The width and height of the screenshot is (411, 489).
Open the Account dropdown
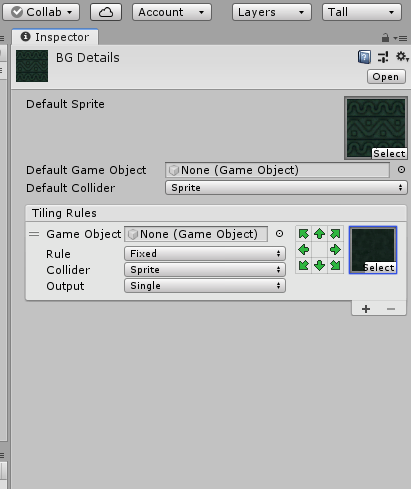(x=172, y=12)
